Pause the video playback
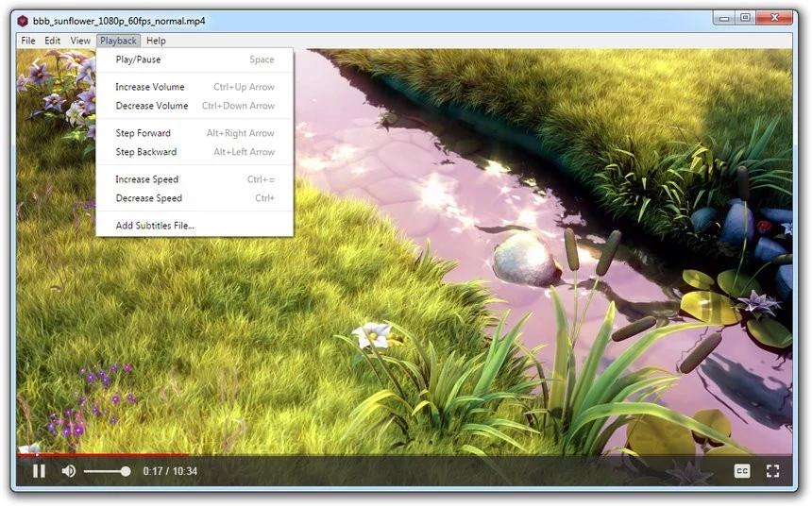812x507 pixels. pos(39,471)
